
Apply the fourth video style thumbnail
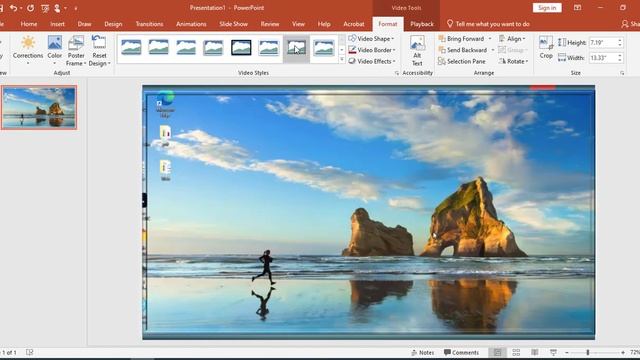213,48
